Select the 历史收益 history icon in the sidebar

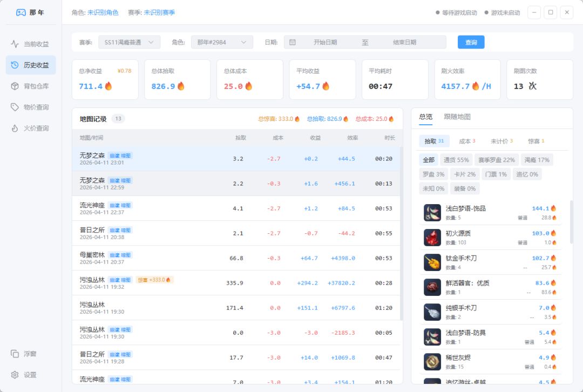coord(15,65)
